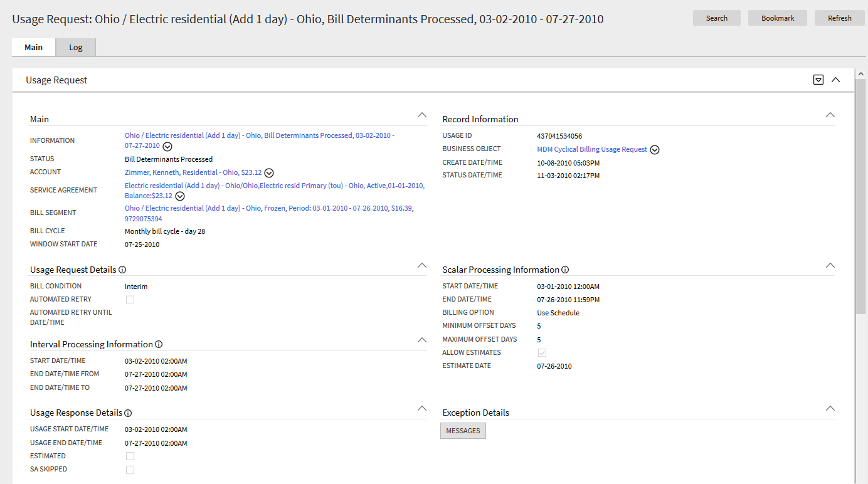The height and width of the screenshot is (484, 868).
Task: Collapse the Main section
Action: point(421,115)
